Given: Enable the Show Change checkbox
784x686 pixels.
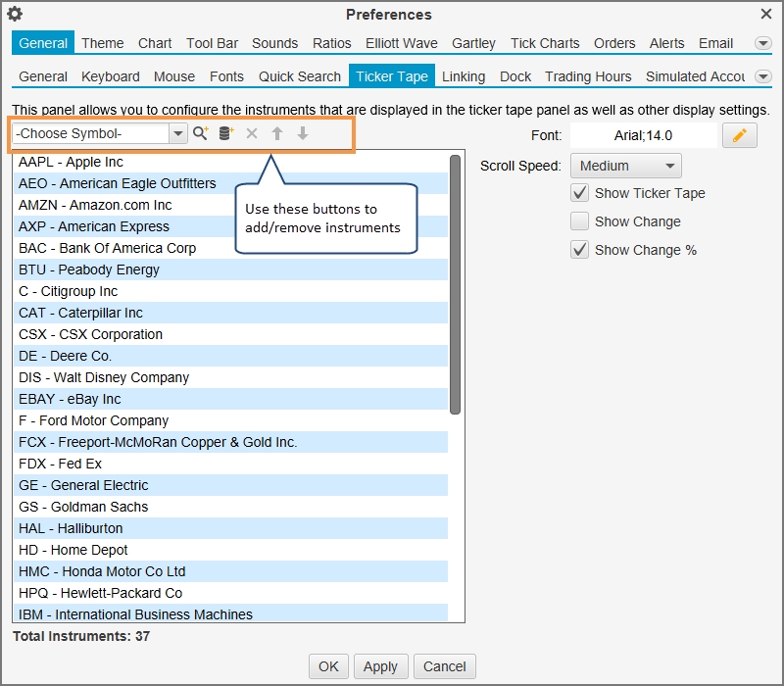Looking at the screenshot, I should (x=580, y=221).
